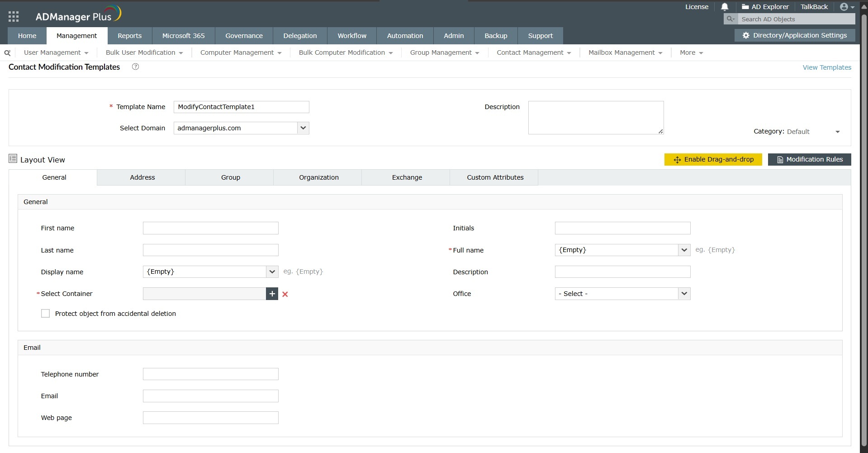Screen dimensions: 868x453
Task: Open the Office selection dropdown
Action: pos(684,294)
